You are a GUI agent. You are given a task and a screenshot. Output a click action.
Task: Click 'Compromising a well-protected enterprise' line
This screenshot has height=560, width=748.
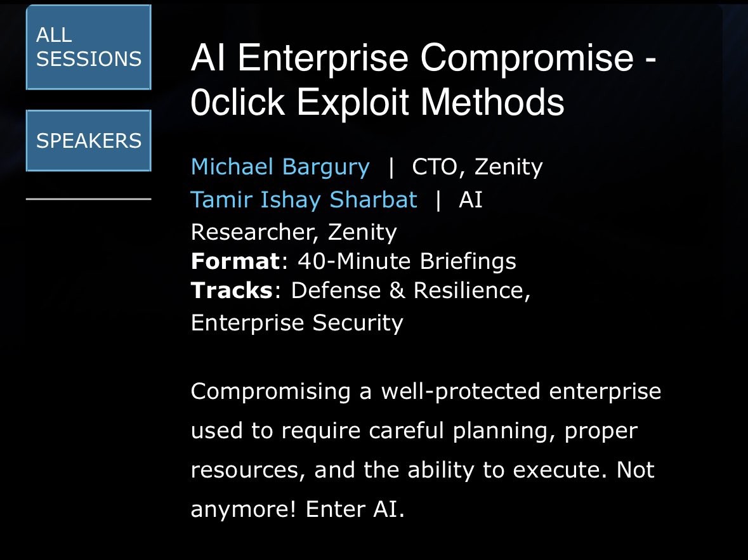click(426, 391)
